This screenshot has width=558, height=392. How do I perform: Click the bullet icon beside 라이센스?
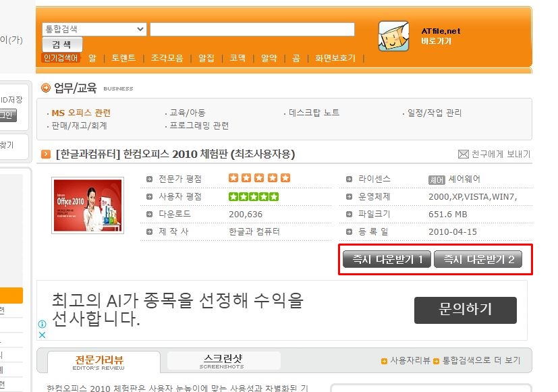point(349,179)
